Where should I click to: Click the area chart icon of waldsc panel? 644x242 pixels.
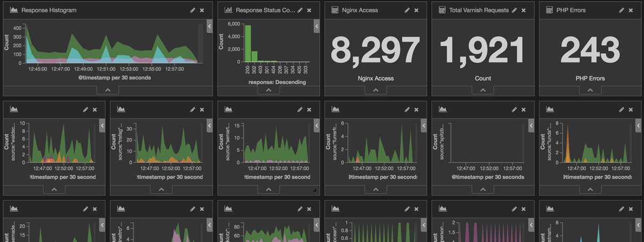click(14, 110)
